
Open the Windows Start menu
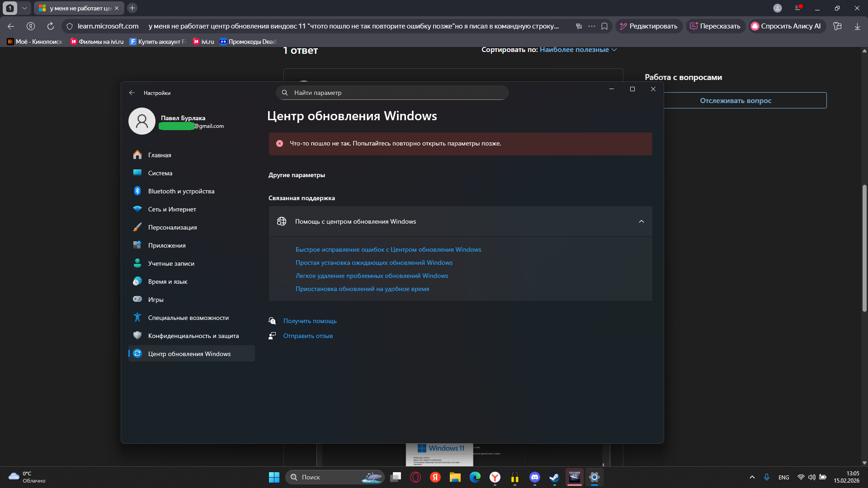tap(274, 477)
